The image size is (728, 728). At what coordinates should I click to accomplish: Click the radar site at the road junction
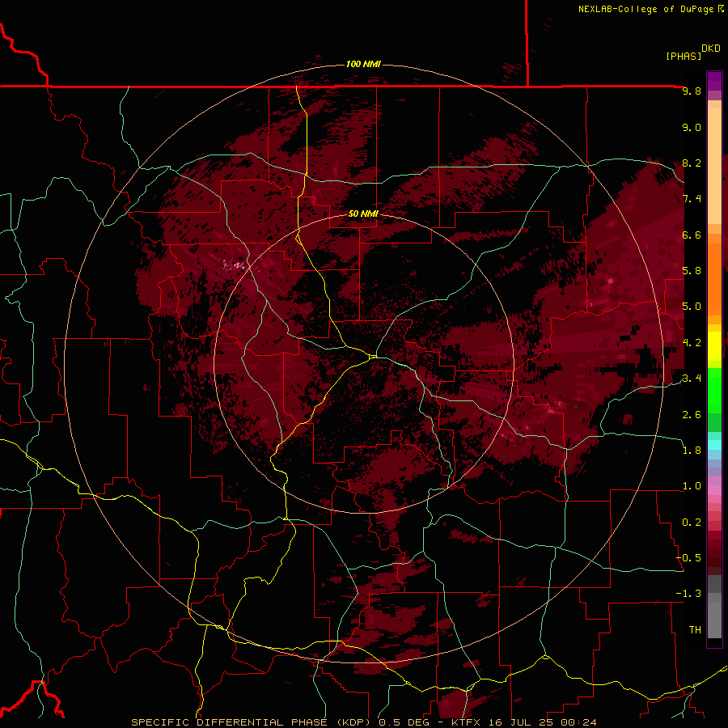373,357
